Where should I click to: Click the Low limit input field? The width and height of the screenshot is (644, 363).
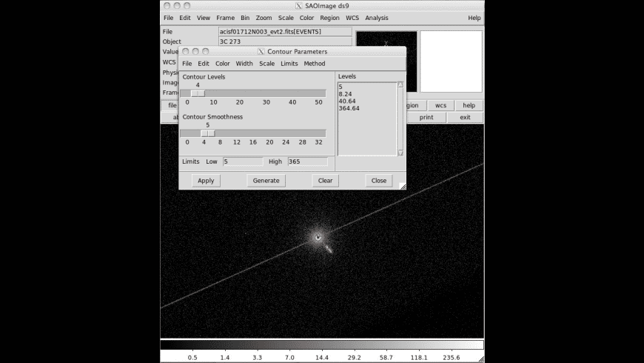243,161
